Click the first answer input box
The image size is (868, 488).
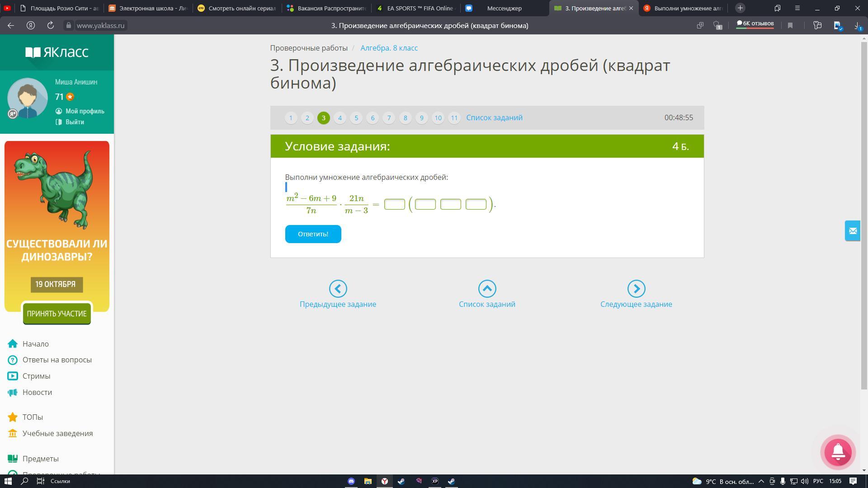pyautogui.click(x=394, y=205)
